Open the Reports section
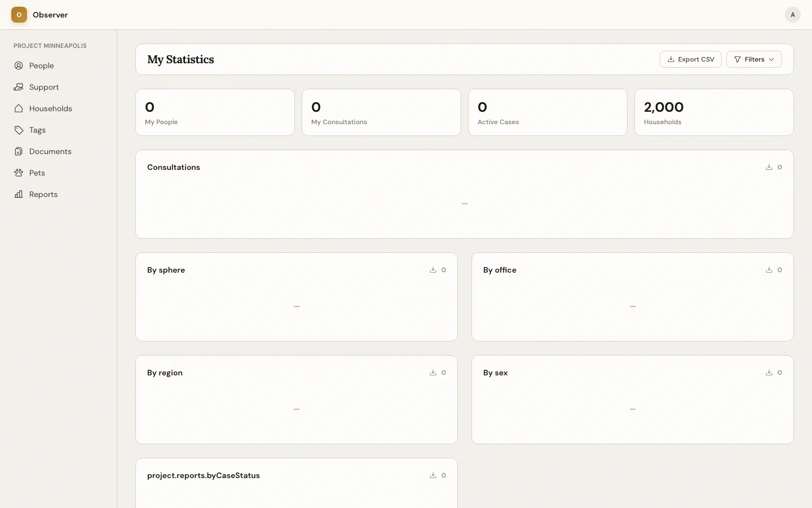The width and height of the screenshot is (812, 508). [x=43, y=194]
